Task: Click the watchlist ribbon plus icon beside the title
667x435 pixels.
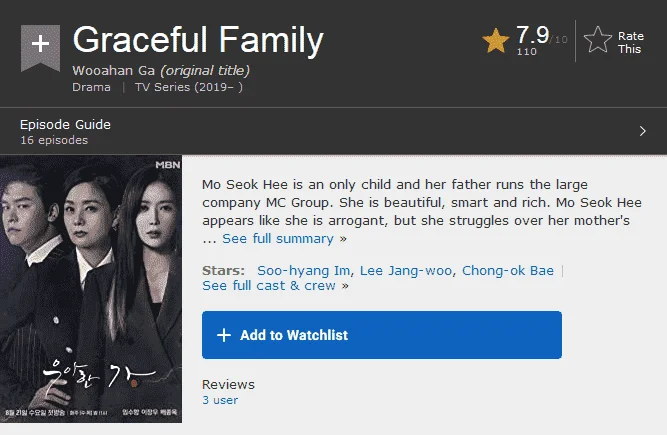Action: tap(40, 47)
